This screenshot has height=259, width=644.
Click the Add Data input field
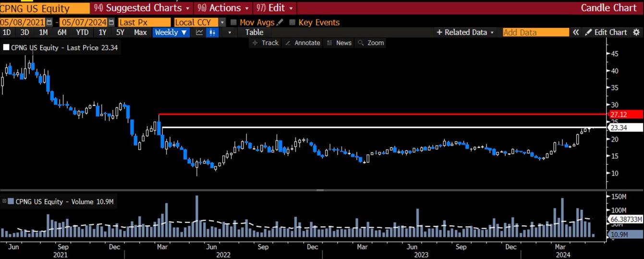[x=535, y=32]
